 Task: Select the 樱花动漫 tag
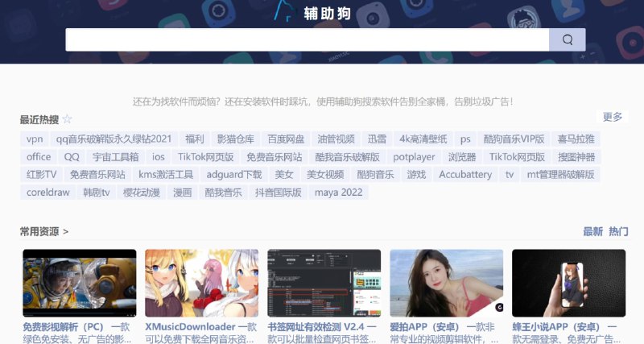click(142, 192)
